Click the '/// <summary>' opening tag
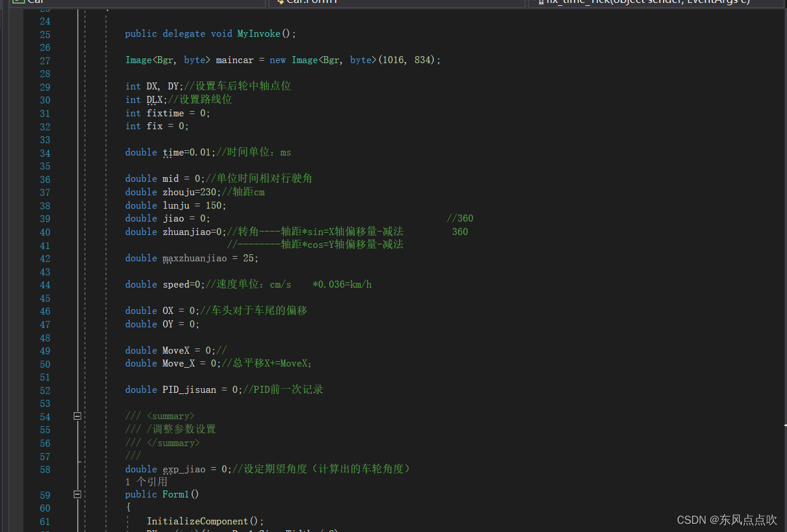The width and height of the screenshot is (787, 532). [160, 416]
